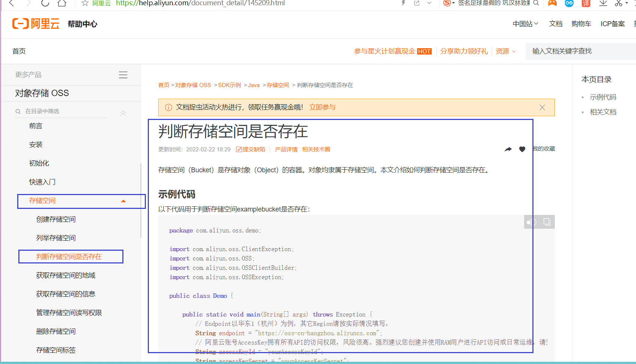Open browser home page icon
Image resolution: width=636 pixels, height=364 pixels.
click(x=62, y=3)
